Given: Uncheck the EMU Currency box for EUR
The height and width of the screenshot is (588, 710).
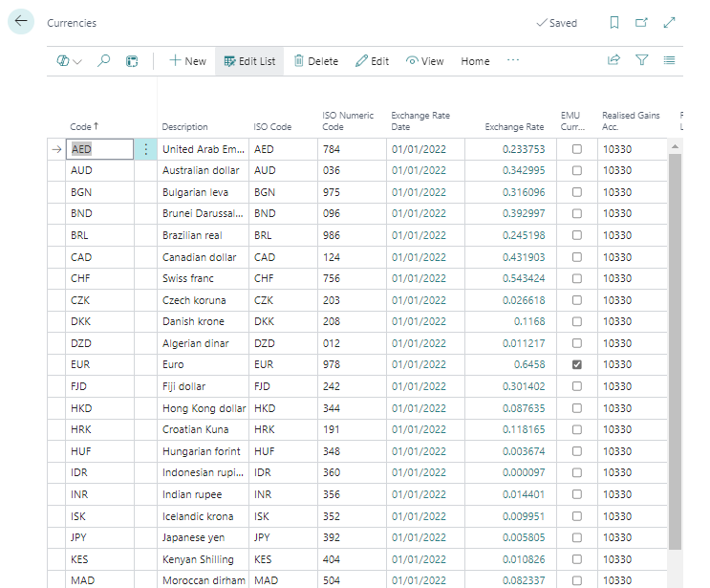Looking at the screenshot, I should (576, 364).
